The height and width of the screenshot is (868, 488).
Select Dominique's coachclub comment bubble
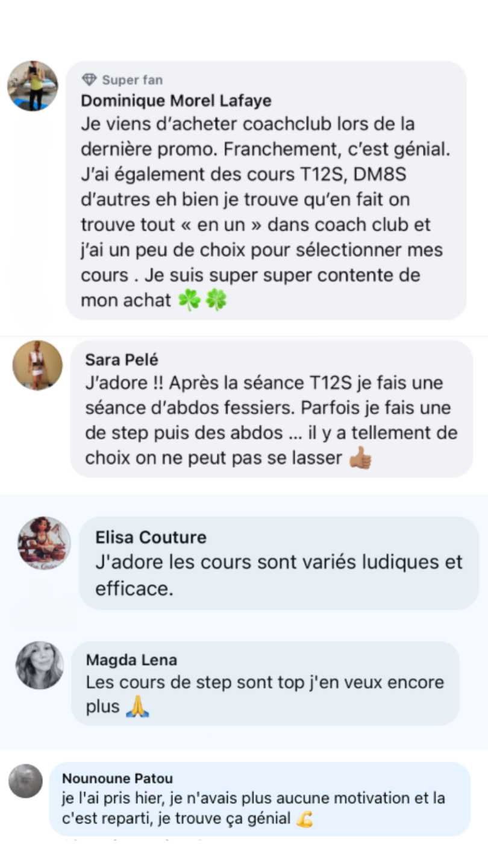(266, 190)
